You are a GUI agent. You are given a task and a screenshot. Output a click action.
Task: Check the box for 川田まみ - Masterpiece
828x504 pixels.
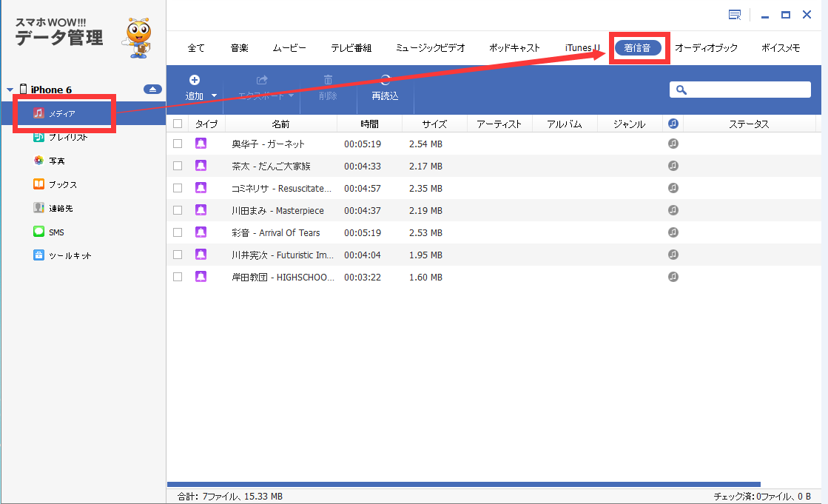[178, 210]
